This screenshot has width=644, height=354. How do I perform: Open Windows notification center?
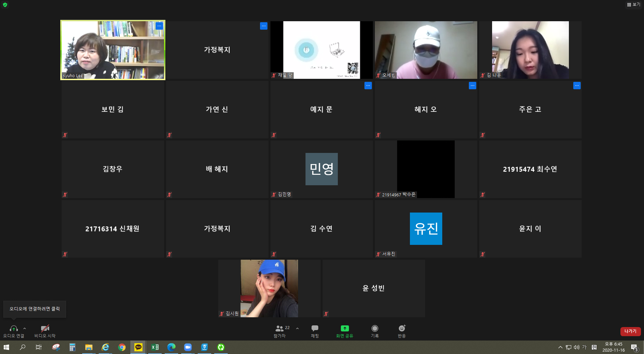click(634, 347)
